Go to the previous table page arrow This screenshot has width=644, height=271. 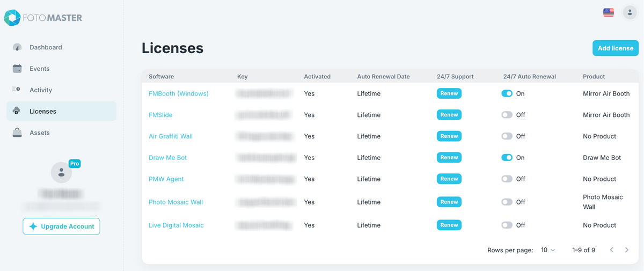pos(611,250)
